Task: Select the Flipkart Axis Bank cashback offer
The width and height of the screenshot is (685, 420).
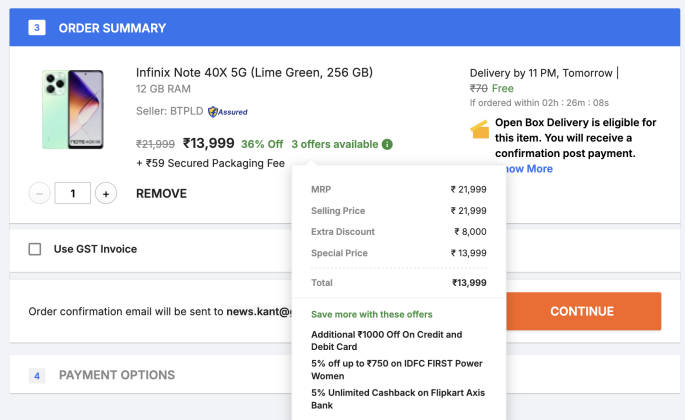Action: coord(397,399)
